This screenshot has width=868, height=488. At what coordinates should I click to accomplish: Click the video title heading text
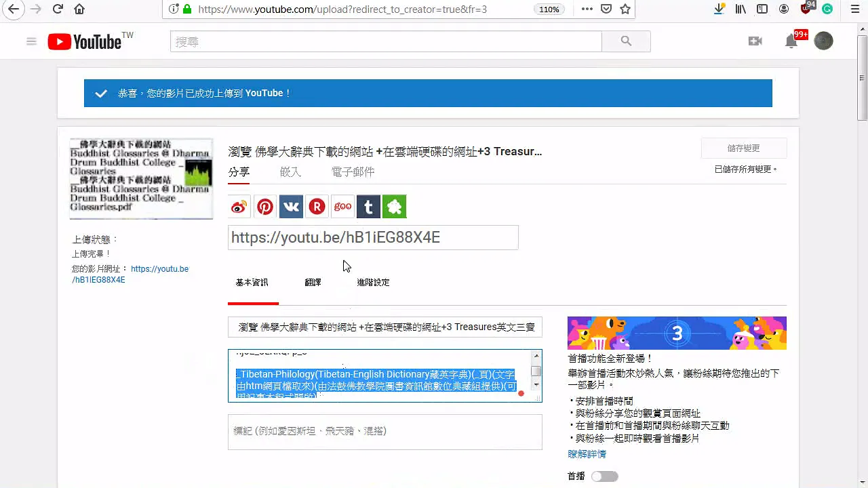pyautogui.click(x=385, y=151)
